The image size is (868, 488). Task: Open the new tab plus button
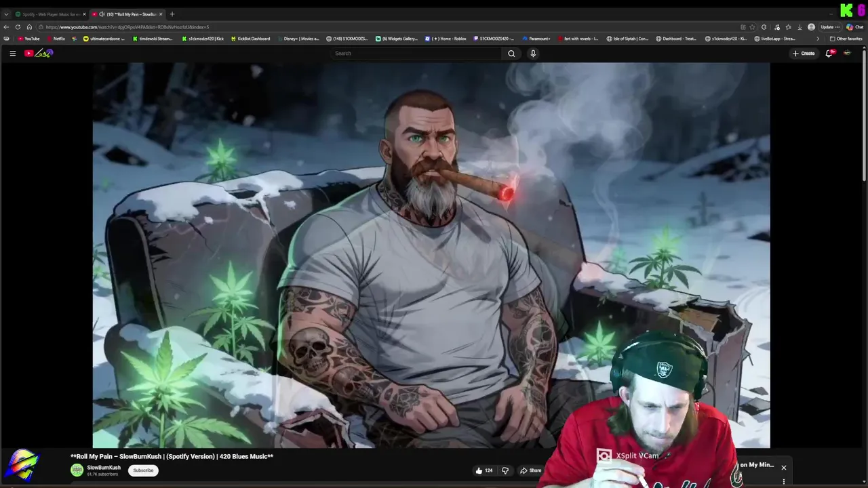pos(172,14)
